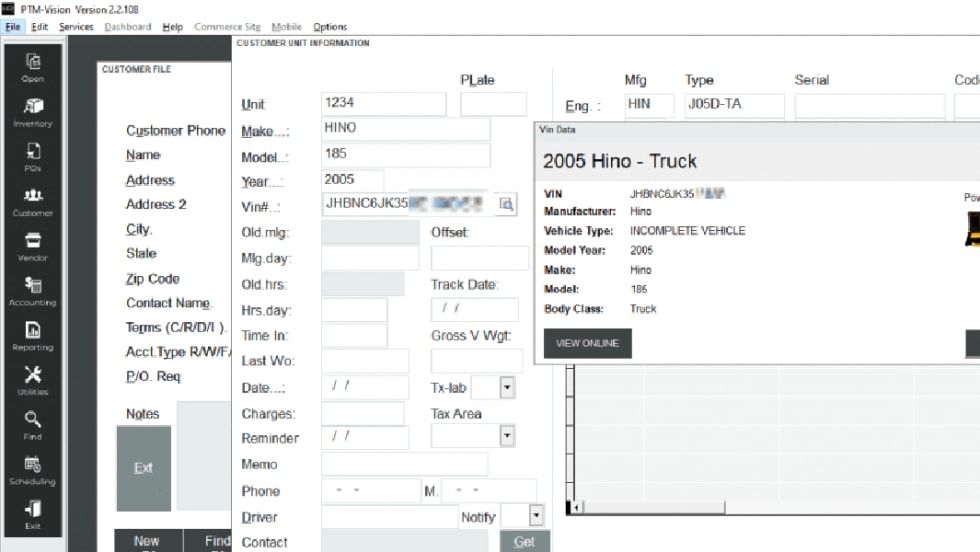Open the Options menu
980x552 pixels.
coord(330,27)
